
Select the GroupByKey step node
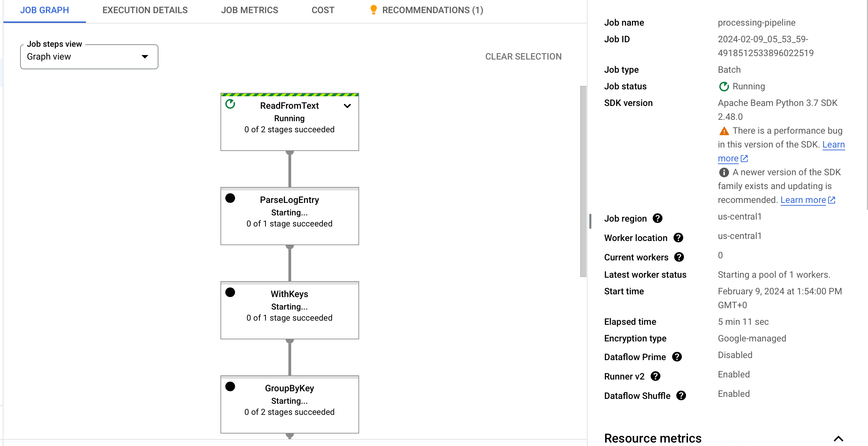coord(290,404)
